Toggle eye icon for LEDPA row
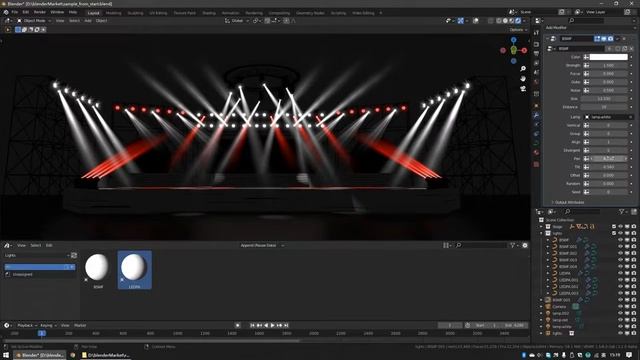The width and height of the screenshot is (640, 360). click(x=620, y=273)
